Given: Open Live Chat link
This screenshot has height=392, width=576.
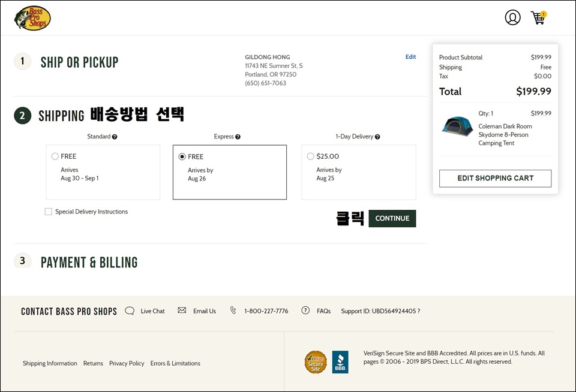Looking at the screenshot, I should click(152, 311).
